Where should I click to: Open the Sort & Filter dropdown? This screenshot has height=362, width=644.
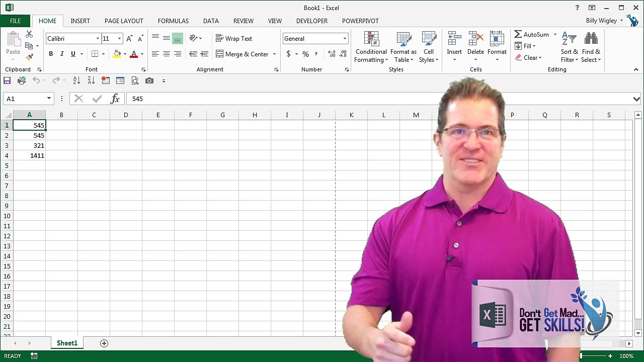[570, 47]
